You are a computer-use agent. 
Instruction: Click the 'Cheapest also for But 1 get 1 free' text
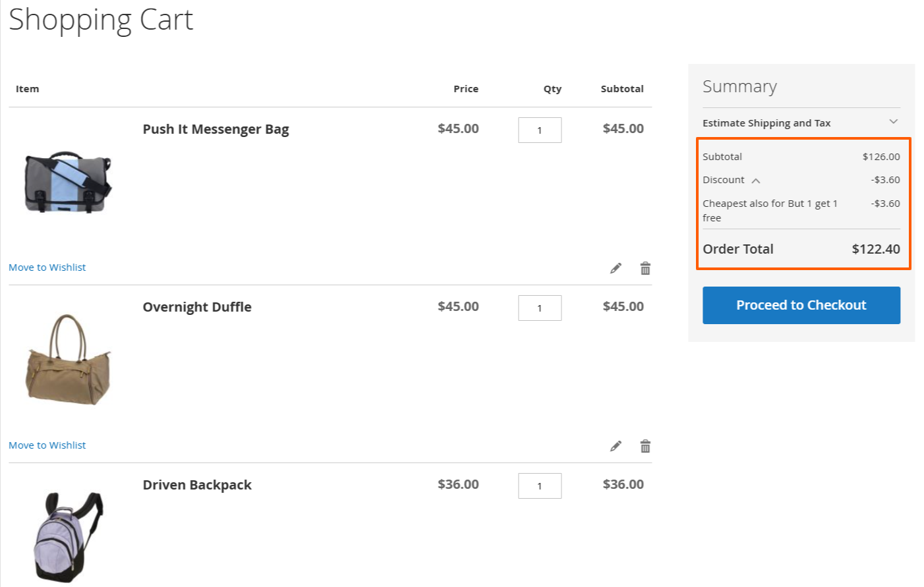tap(770, 211)
